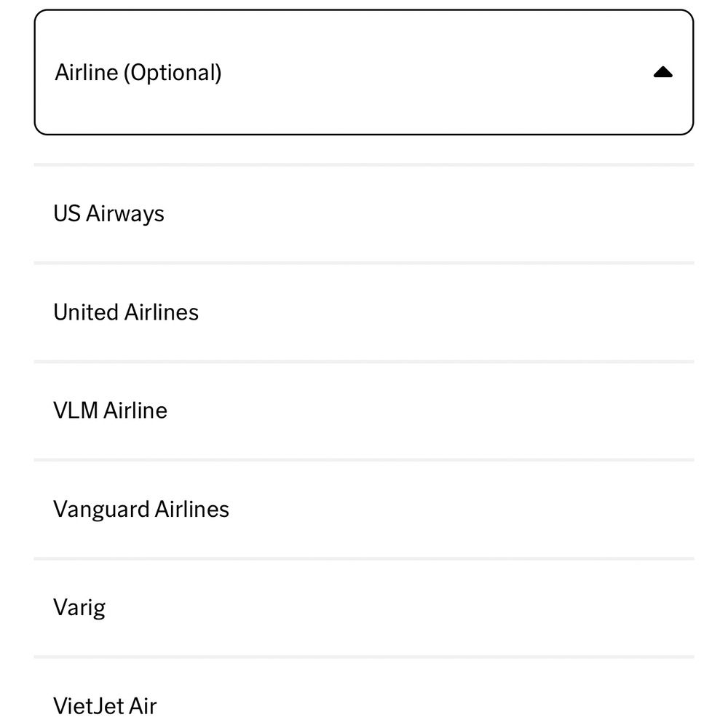Tap the United Airlines row
Image resolution: width=728 pixels, height=728 pixels.
coord(364,312)
